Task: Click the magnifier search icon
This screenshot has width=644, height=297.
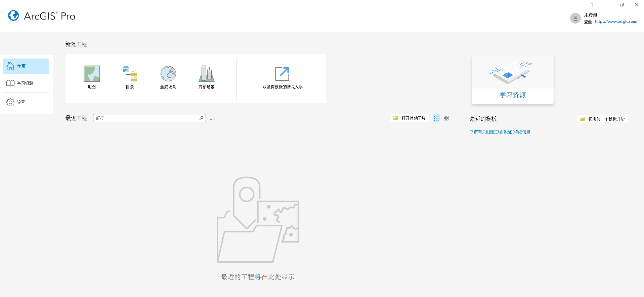Action: pos(202,118)
